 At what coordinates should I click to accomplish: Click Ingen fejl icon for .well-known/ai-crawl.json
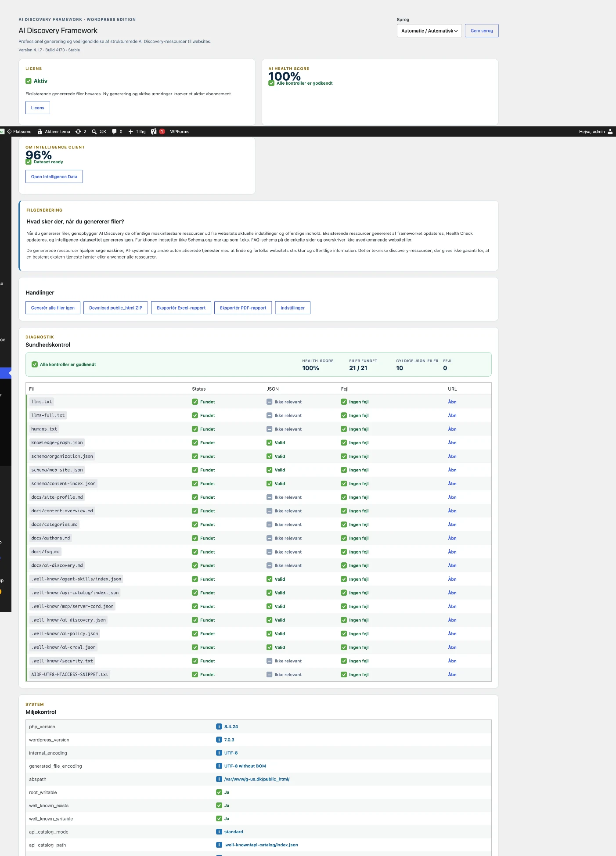coord(344,647)
